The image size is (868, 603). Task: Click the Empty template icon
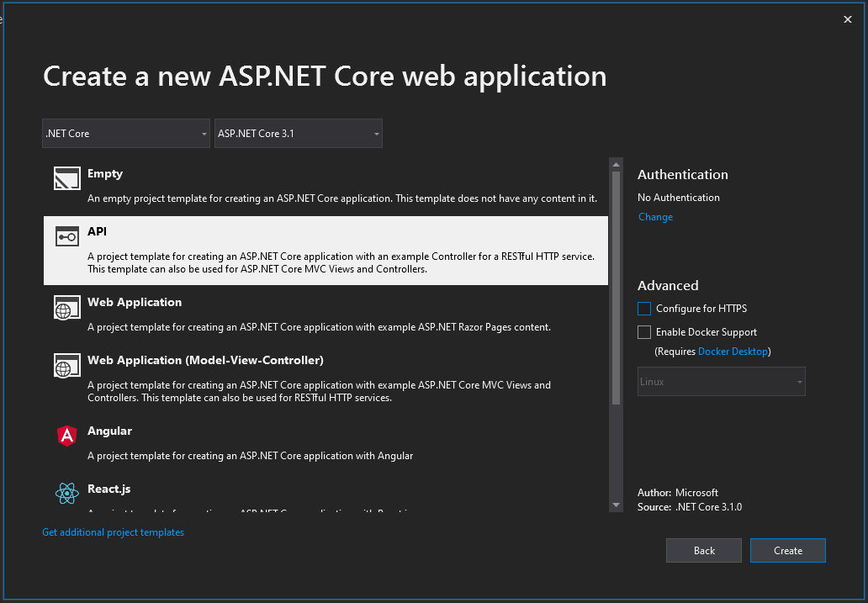click(67, 179)
